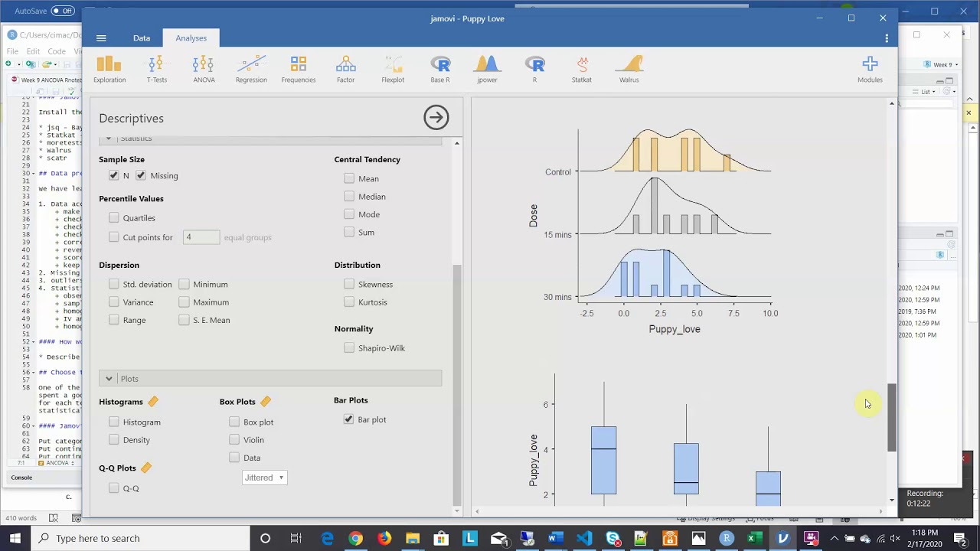Viewport: 980px width, 551px height.
Task: Enable the Median checkbox
Action: click(349, 197)
